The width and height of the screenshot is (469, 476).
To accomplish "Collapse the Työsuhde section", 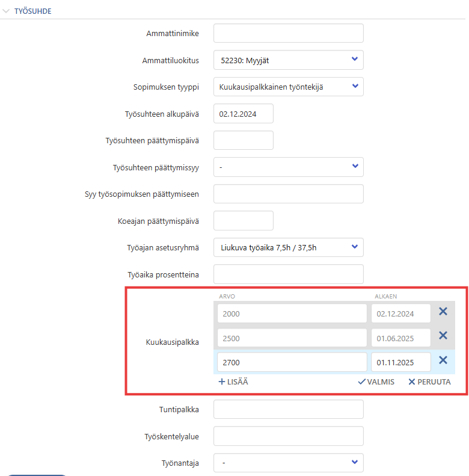I will point(7,10).
